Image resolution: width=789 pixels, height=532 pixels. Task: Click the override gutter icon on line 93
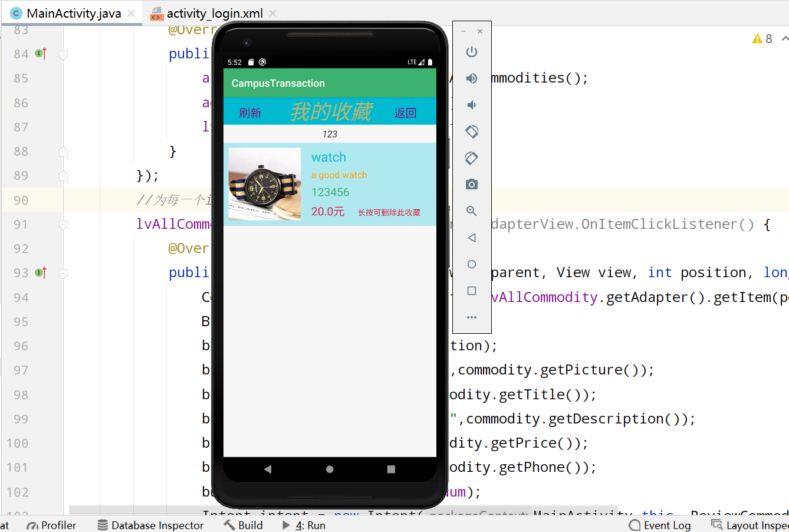(41, 272)
